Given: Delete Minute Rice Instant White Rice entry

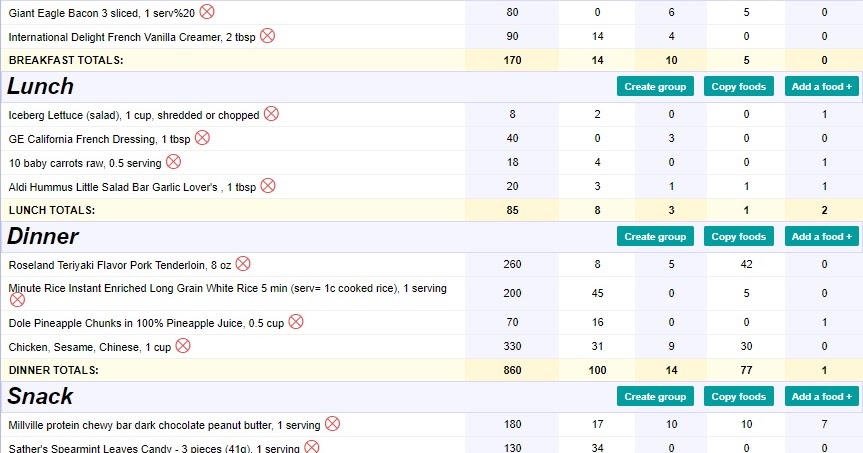Looking at the screenshot, I should click(x=18, y=300).
